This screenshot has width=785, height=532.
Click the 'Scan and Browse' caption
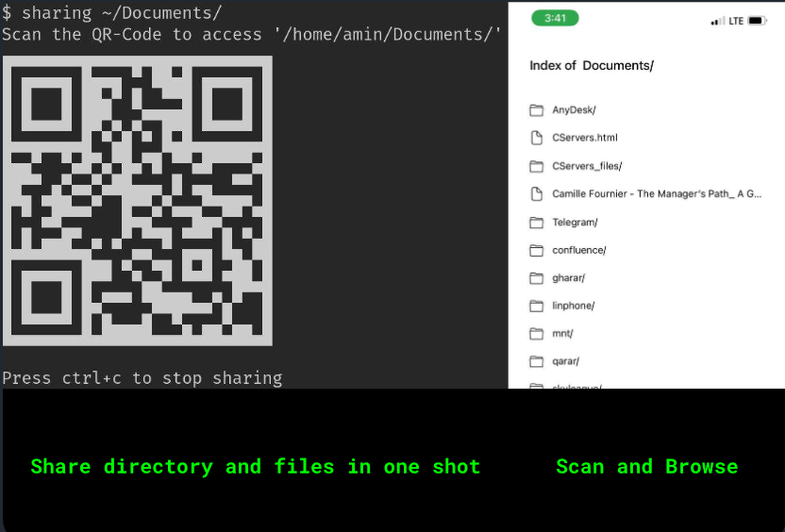click(x=647, y=466)
